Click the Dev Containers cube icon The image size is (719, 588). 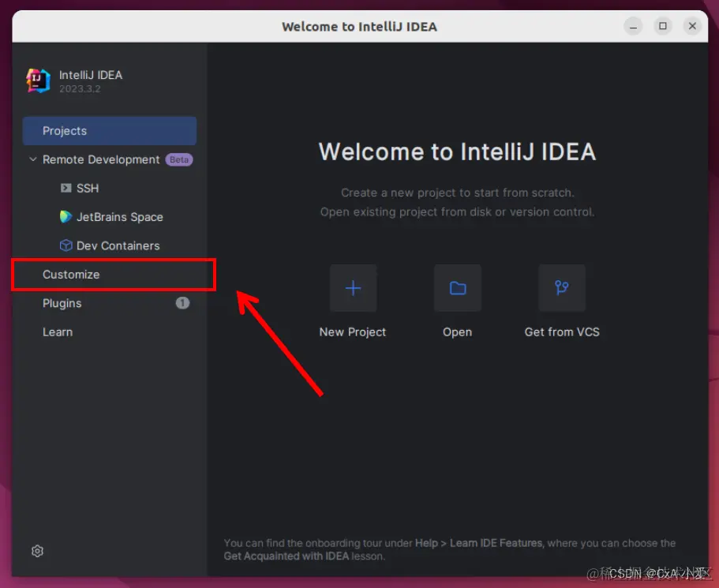point(66,245)
